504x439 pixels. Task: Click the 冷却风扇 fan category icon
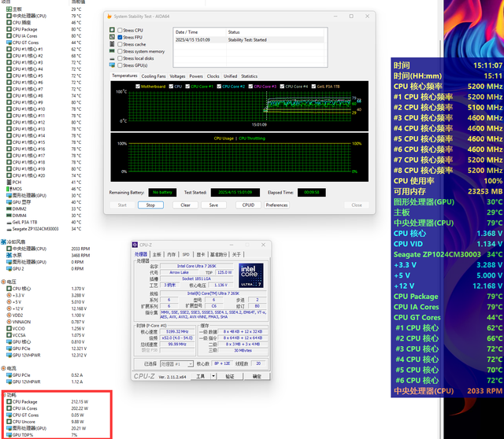[x=3, y=242]
